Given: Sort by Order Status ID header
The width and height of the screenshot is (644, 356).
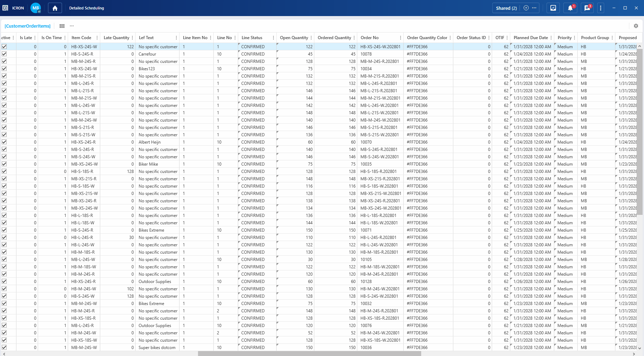Looking at the screenshot, I should click(x=471, y=38).
